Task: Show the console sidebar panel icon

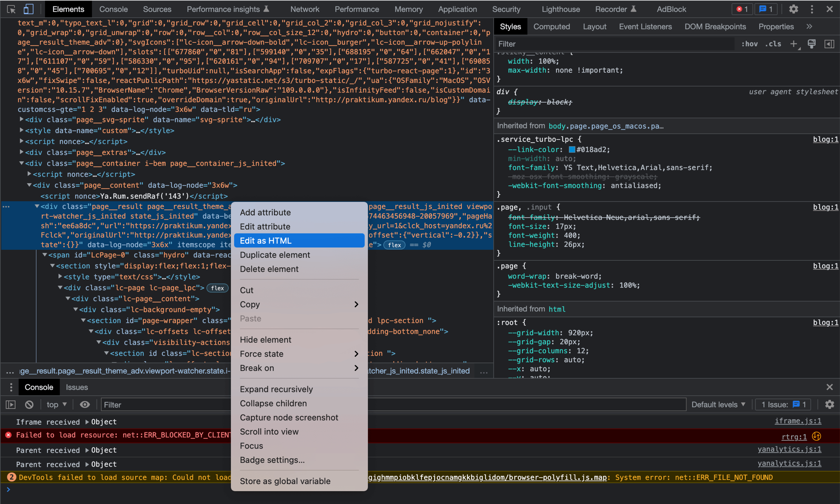Action: coord(11,405)
